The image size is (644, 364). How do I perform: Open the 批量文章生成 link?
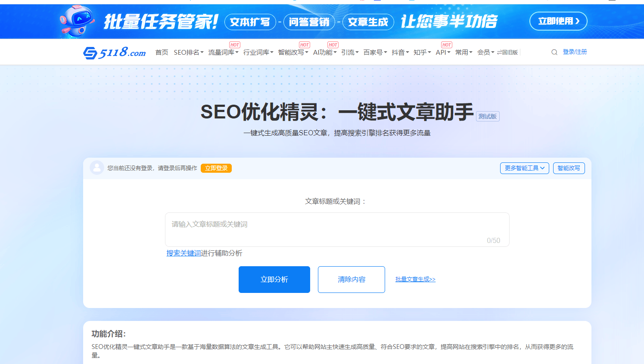tap(415, 279)
